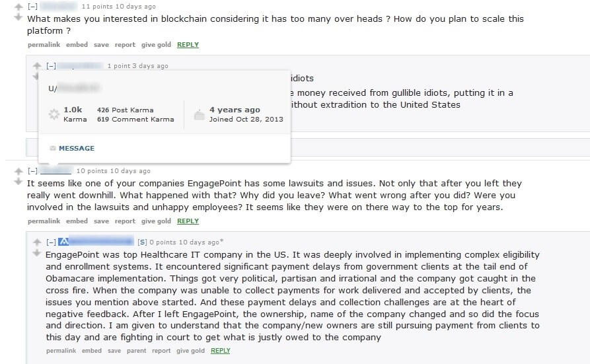This screenshot has width=590, height=364.
Task: Collapse the 10 points EngagePoint question thread
Action: click(x=32, y=171)
